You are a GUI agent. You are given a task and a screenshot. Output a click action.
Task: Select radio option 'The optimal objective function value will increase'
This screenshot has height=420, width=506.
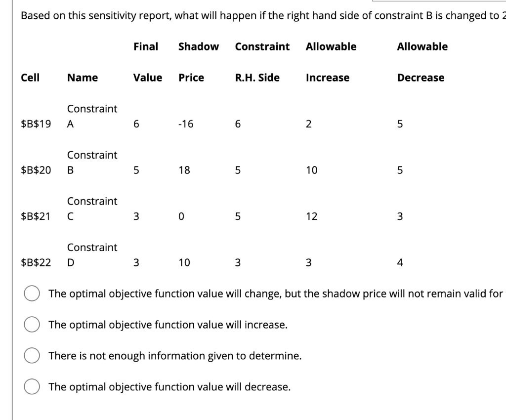[x=32, y=324]
